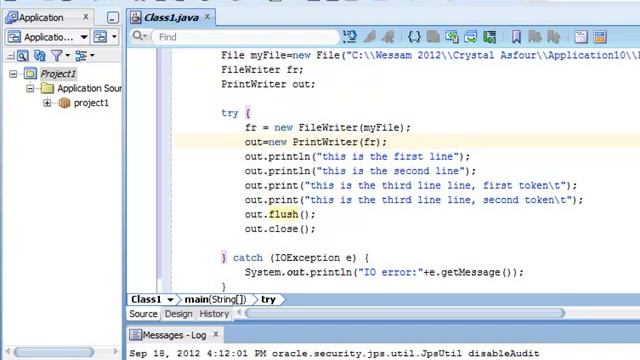The image size is (640, 360).
Task: Click the pale window icon right of the bookmark group
Action: coord(581,37)
